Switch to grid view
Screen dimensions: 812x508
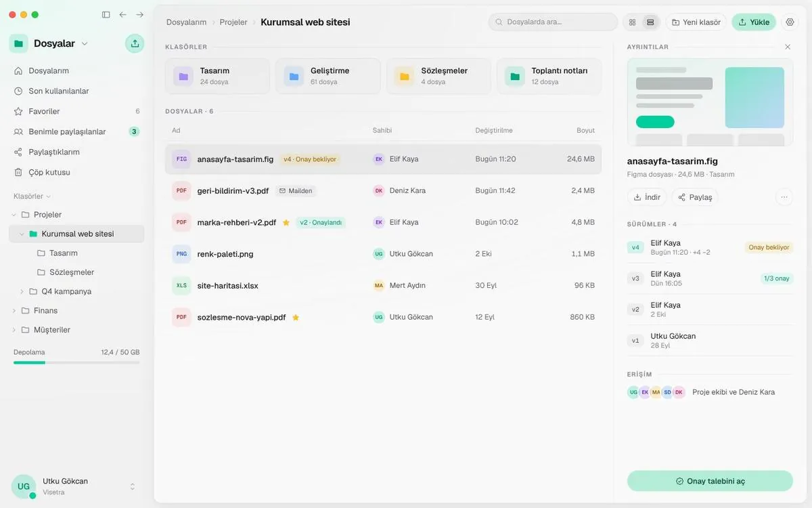(632, 22)
